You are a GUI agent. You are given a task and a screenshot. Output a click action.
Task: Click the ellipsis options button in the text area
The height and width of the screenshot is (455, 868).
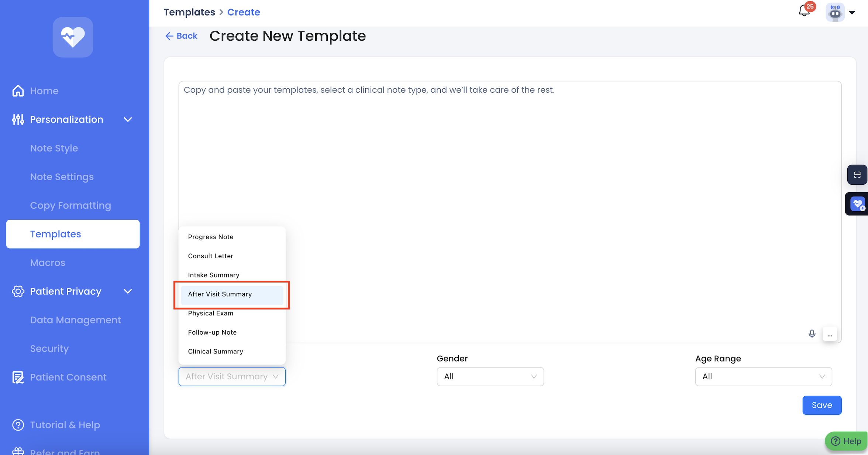(x=830, y=335)
